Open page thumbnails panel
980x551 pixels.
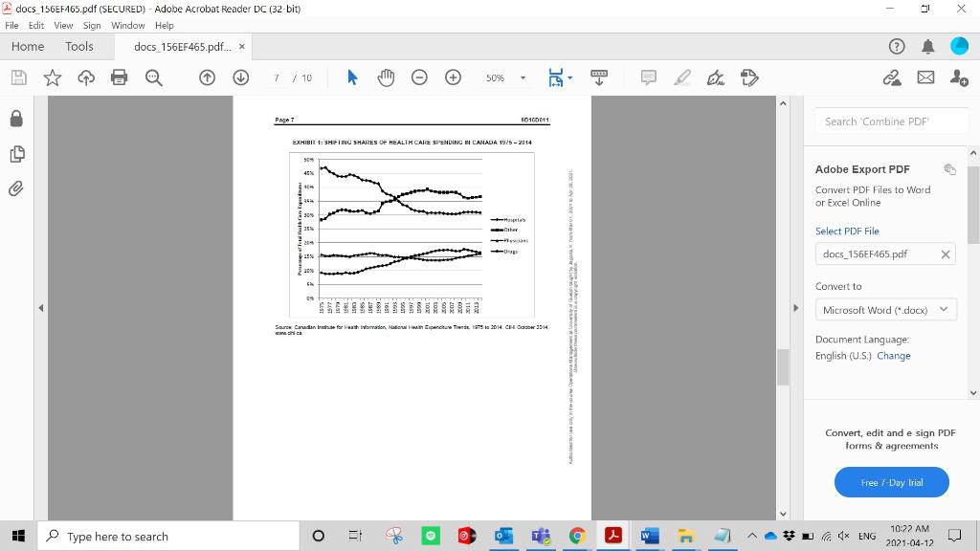[17, 154]
